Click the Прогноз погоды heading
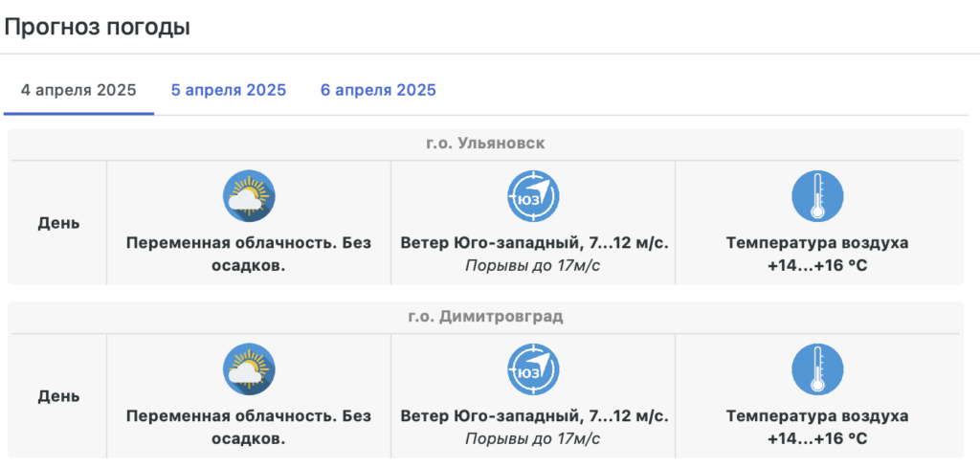The height and width of the screenshot is (468, 980). point(97,28)
